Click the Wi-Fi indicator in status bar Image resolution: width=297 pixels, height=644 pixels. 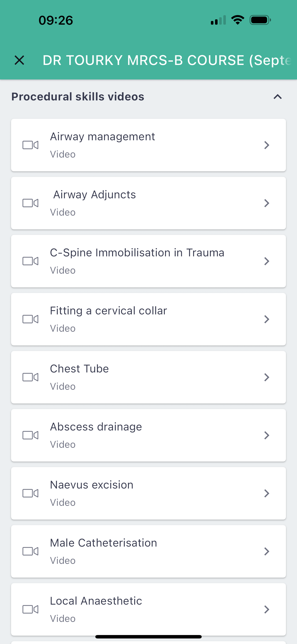coord(238,20)
